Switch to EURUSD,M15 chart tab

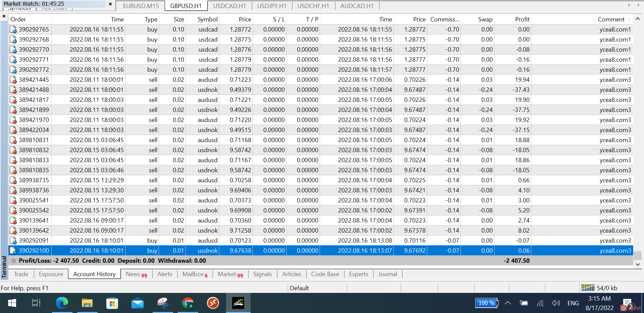141,6
